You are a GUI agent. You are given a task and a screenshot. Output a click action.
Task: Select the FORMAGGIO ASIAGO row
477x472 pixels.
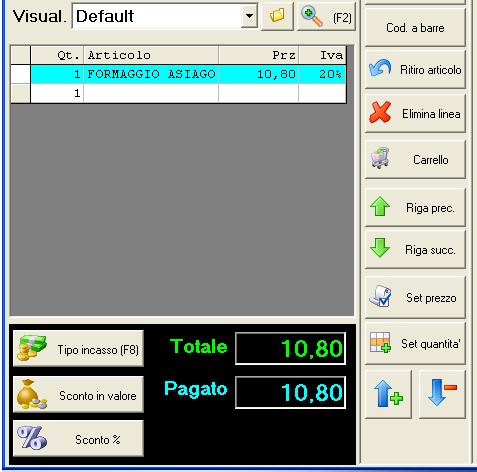coord(188,74)
